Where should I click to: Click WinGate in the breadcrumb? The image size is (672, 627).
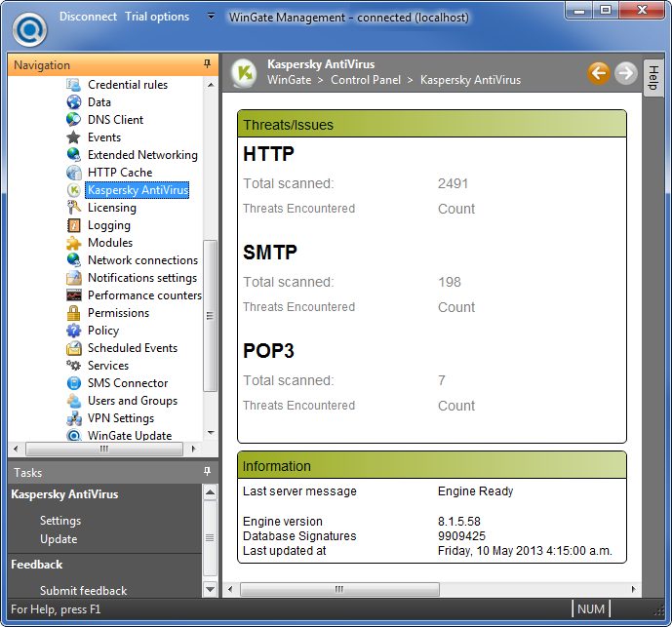point(290,80)
